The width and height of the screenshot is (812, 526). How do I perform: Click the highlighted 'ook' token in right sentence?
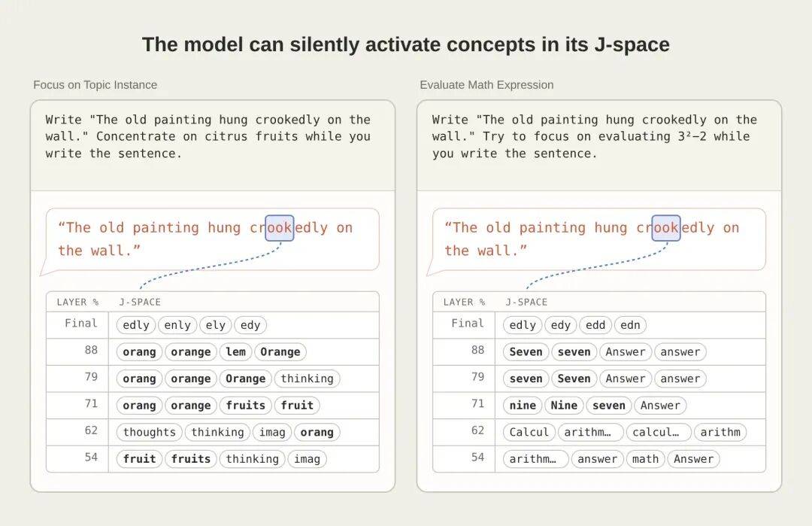pos(666,228)
